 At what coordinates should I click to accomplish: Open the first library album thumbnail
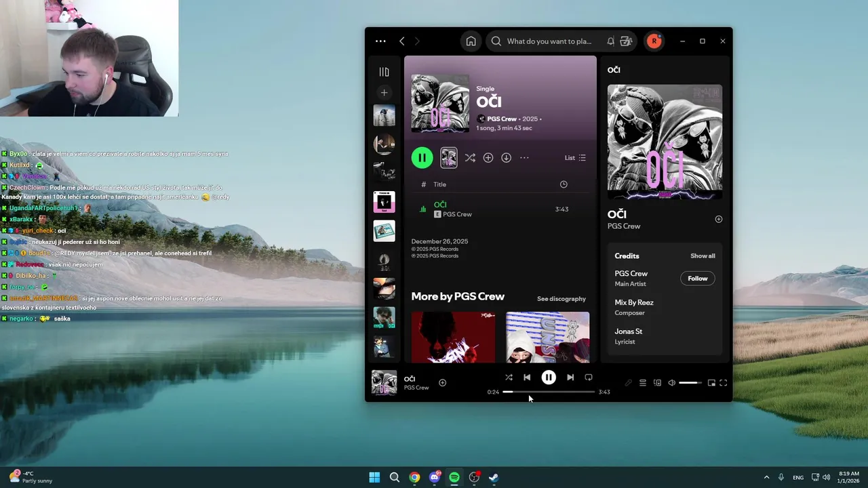(x=384, y=115)
